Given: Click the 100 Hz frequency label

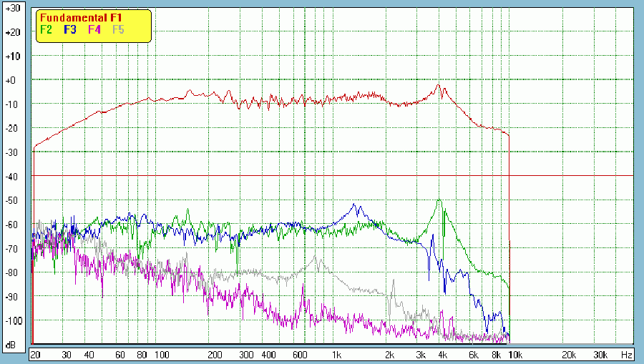Looking at the screenshot, I should click(x=162, y=355).
